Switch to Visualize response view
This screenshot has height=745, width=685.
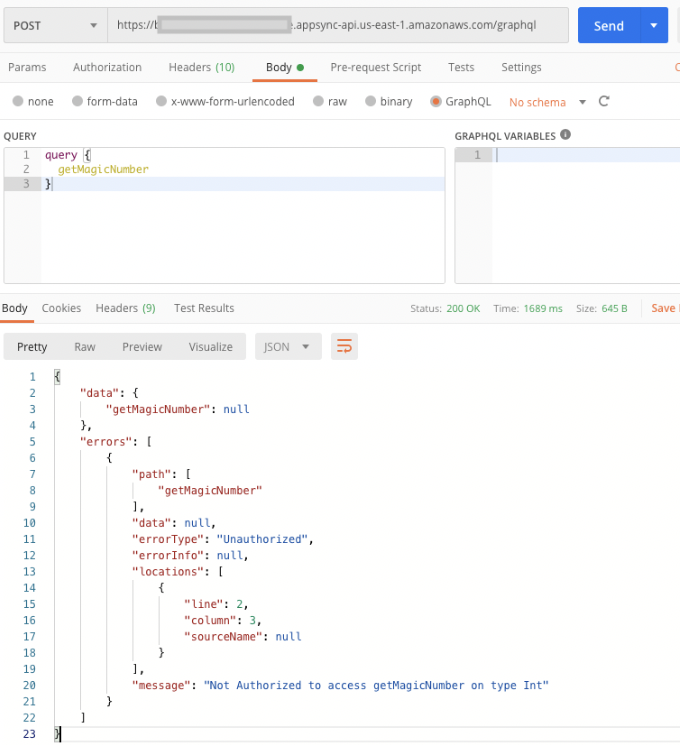point(211,347)
